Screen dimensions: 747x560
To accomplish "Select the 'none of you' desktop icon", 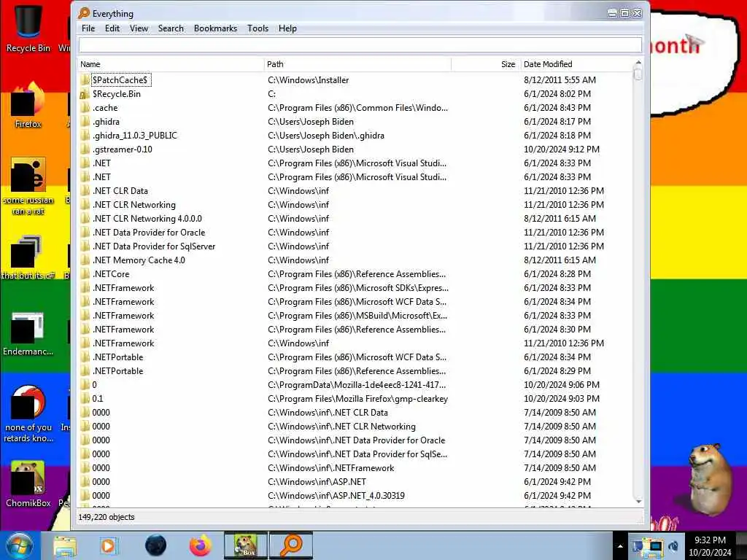I will point(28,413).
